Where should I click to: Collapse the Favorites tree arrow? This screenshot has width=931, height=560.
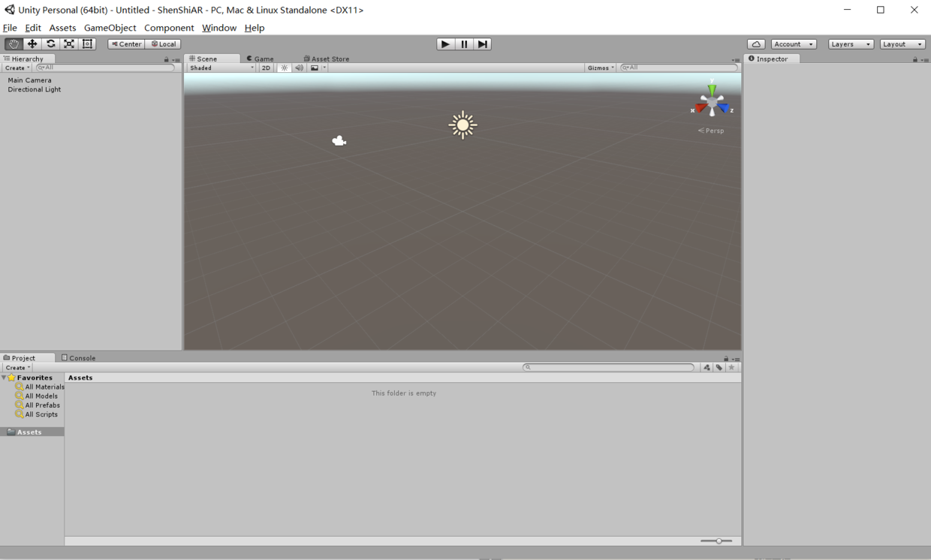pyautogui.click(x=4, y=378)
